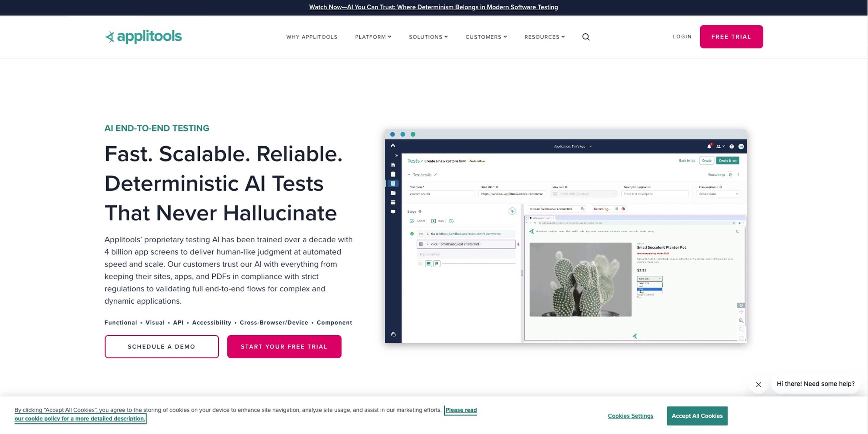Click Select checkbox icon in screenshot steps toolbar
Image resolution: width=868 pixels, height=434 pixels.
(x=411, y=221)
